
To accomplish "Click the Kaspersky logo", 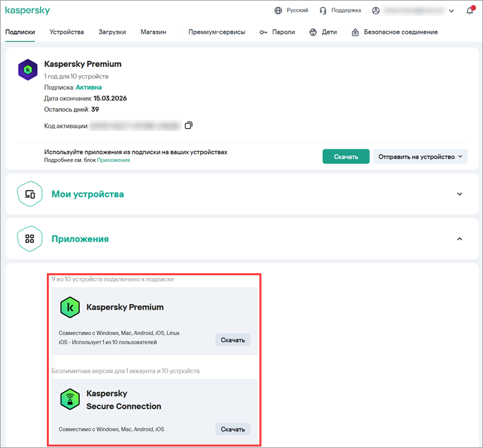I will 28,10.
